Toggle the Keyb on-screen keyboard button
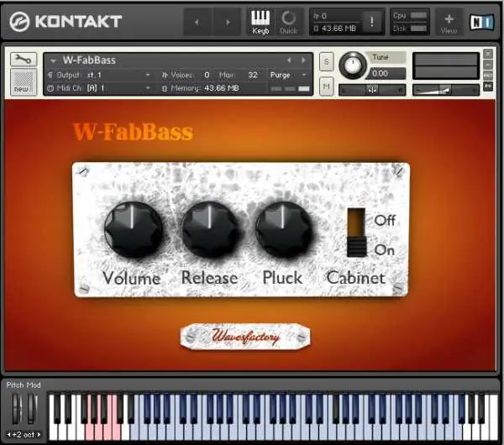The image size is (504, 445). (x=260, y=22)
